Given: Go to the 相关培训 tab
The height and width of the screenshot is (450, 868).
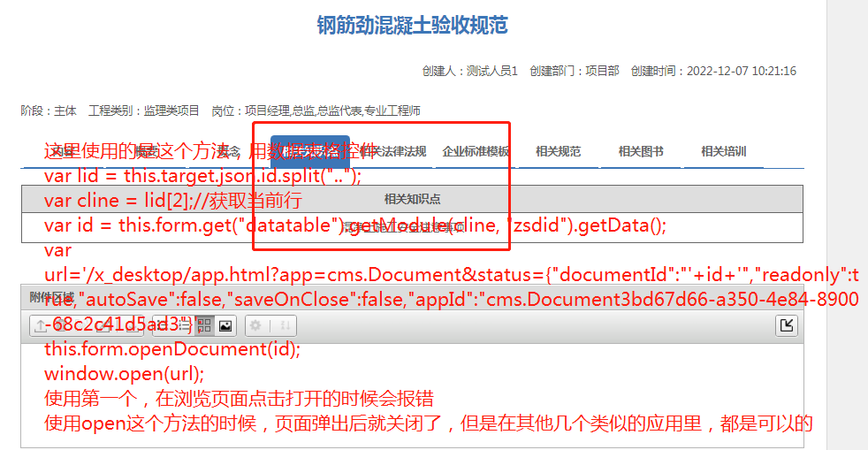Looking at the screenshot, I should [724, 152].
